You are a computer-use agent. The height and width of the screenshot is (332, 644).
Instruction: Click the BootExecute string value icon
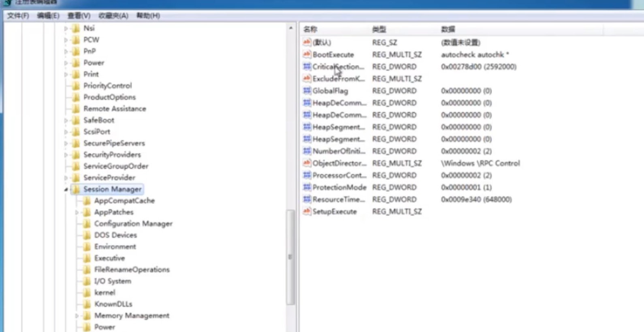[307, 54]
